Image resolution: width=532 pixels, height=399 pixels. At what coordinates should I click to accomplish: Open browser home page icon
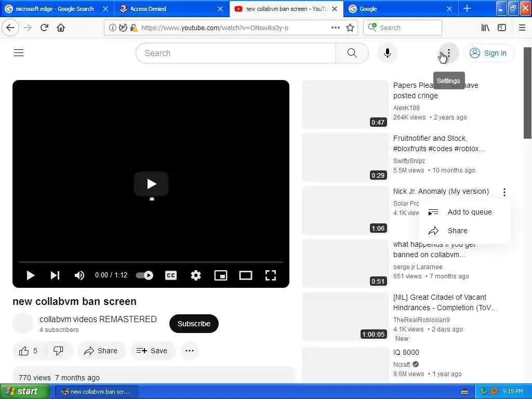pyautogui.click(x=61, y=28)
